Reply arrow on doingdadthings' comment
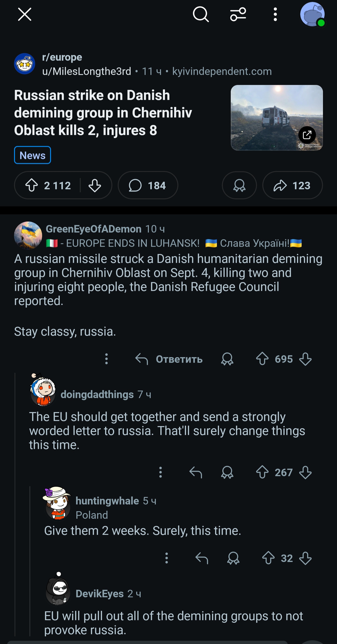This screenshot has width=337, height=644. pyautogui.click(x=196, y=473)
